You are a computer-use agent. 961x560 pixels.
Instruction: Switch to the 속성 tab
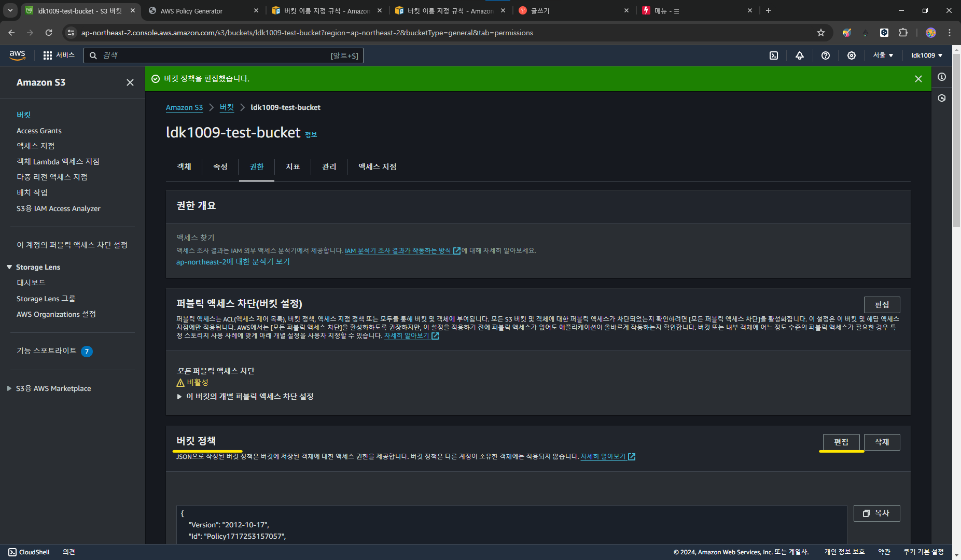(x=220, y=167)
